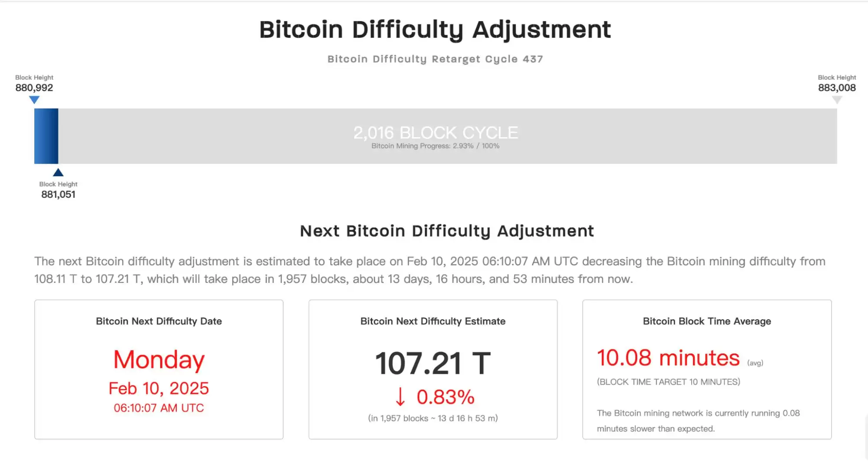
Task: Click the Bitcoin Next Difficulty Date card title
Action: [x=159, y=321]
